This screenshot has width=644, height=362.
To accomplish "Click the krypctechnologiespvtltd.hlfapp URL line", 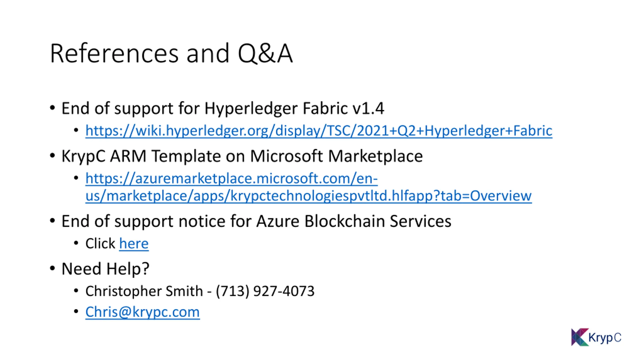I will (308, 196).
